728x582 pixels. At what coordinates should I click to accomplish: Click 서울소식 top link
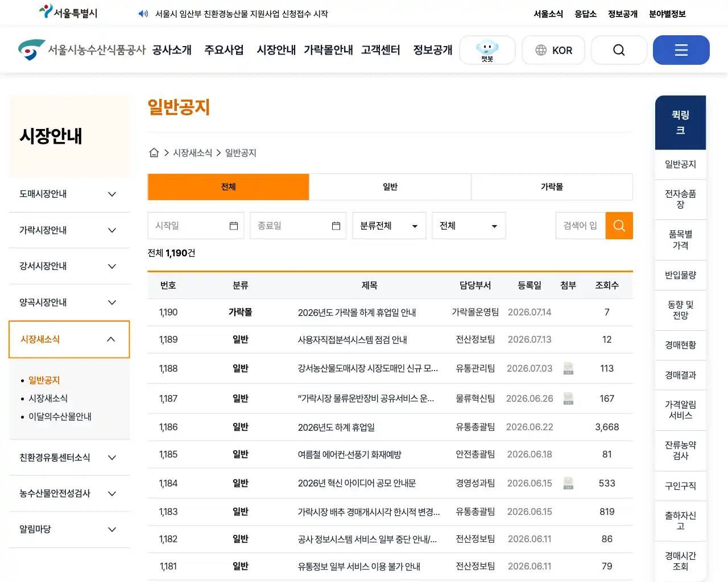548,14
